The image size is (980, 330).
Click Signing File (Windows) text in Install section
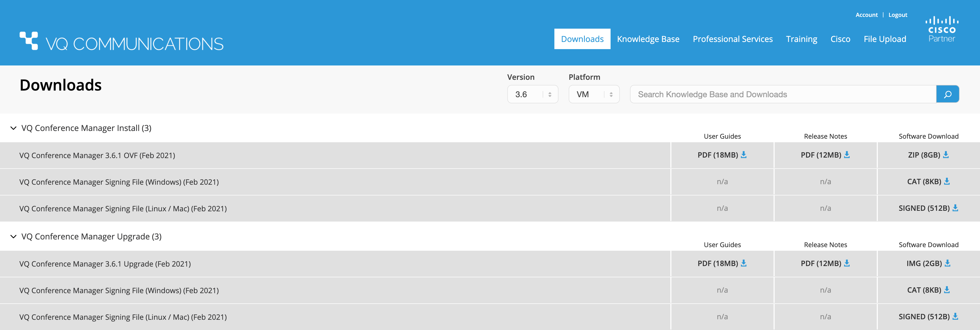click(x=119, y=182)
